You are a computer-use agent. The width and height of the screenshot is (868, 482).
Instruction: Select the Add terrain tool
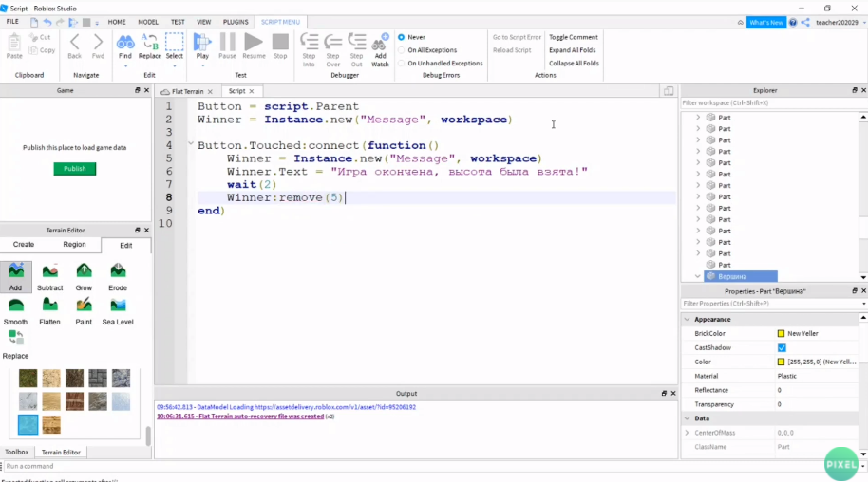[15, 277]
